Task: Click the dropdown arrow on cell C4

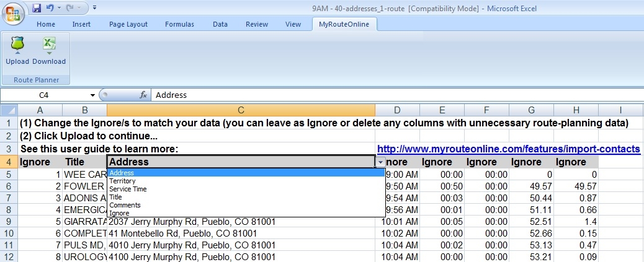Action: click(x=380, y=162)
